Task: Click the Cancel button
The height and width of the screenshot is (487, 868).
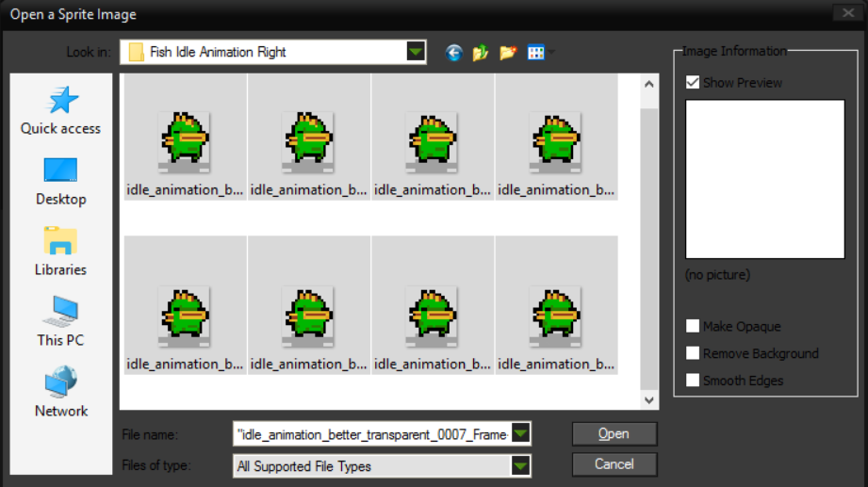Action: (x=614, y=463)
